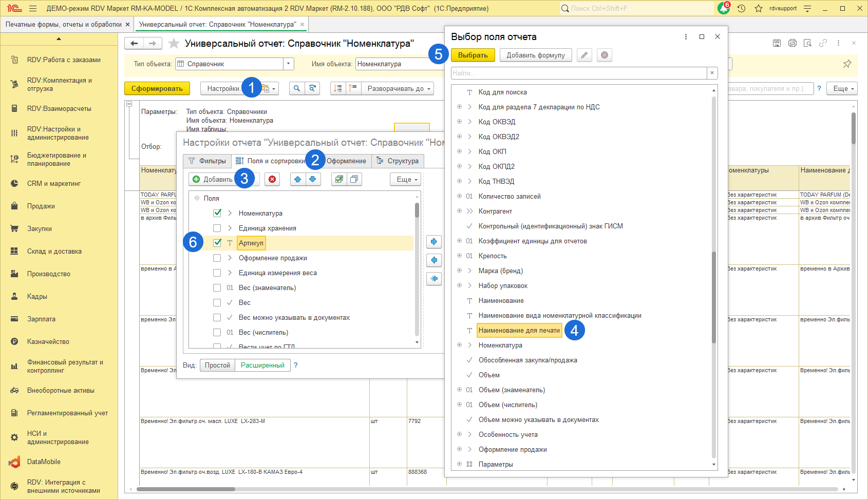The image size is (868, 500).
Task: Move field up with blue arrow
Action: [x=297, y=179]
